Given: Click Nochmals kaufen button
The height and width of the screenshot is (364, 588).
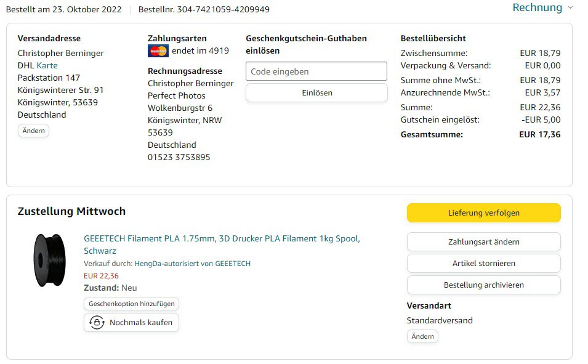Looking at the screenshot, I should click(131, 323).
